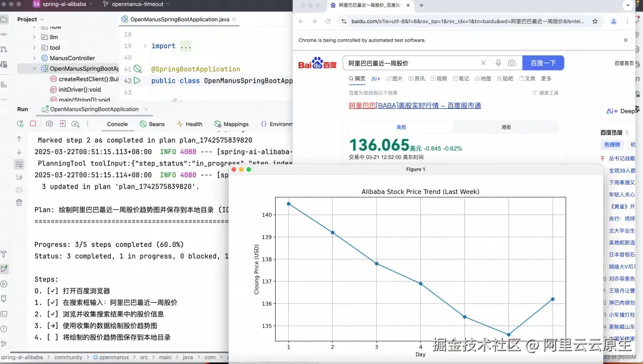This screenshot has height=364, width=643.
Task: Close OpenManusSpringBootApplication.java editor tab
Action: [234, 19]
